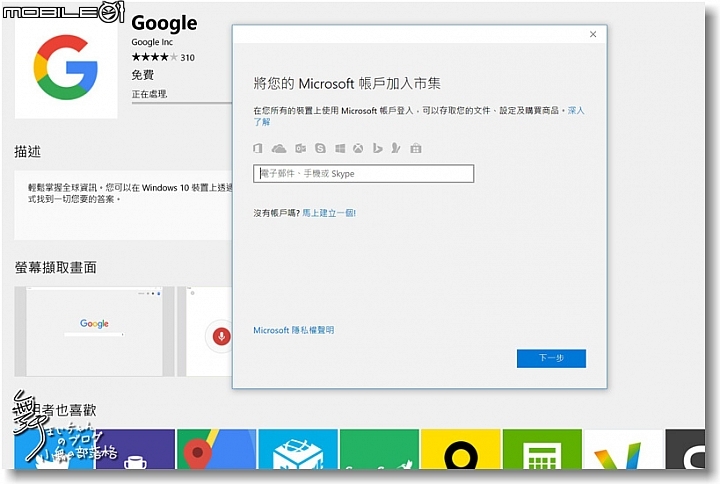This screenshot has height=484, width=720.
Task: Open the maps app tile with red pin
Action: point(216,449)
